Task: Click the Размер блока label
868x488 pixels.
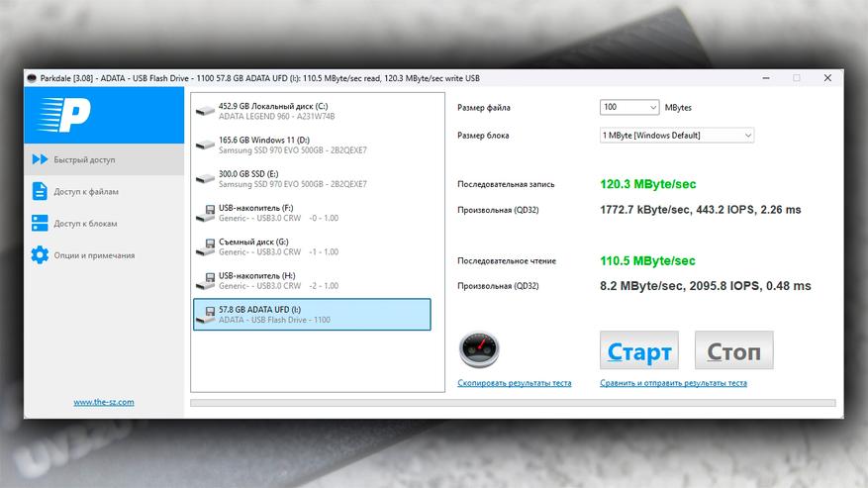Action: 483,136
